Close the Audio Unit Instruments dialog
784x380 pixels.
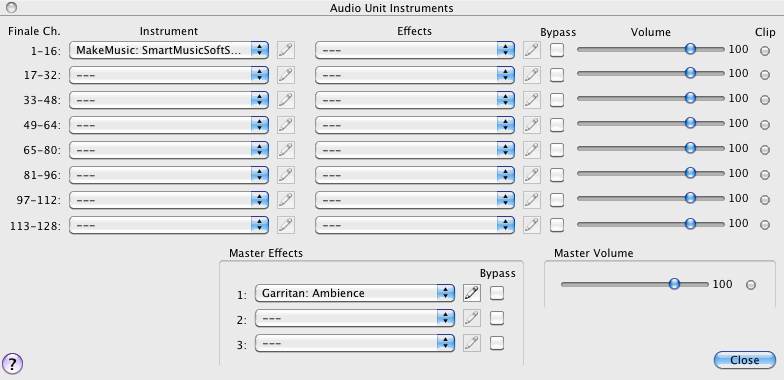click(744, 360)
